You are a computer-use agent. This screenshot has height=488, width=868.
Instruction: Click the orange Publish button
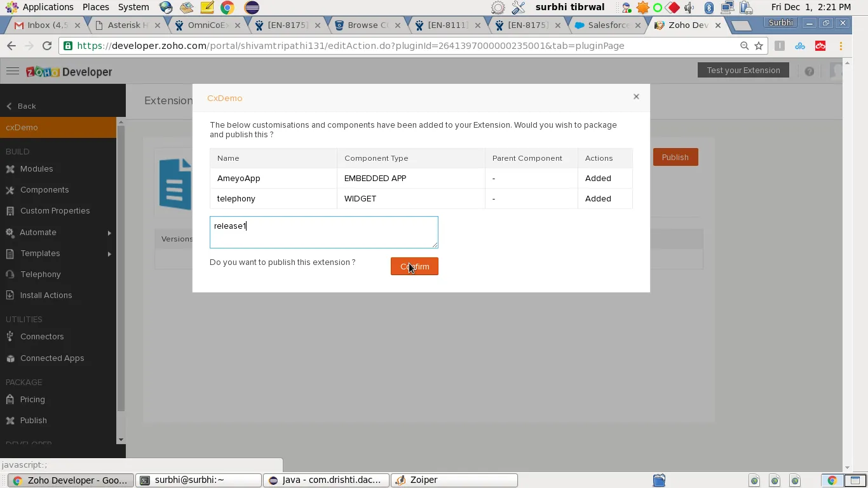[675, 157]
